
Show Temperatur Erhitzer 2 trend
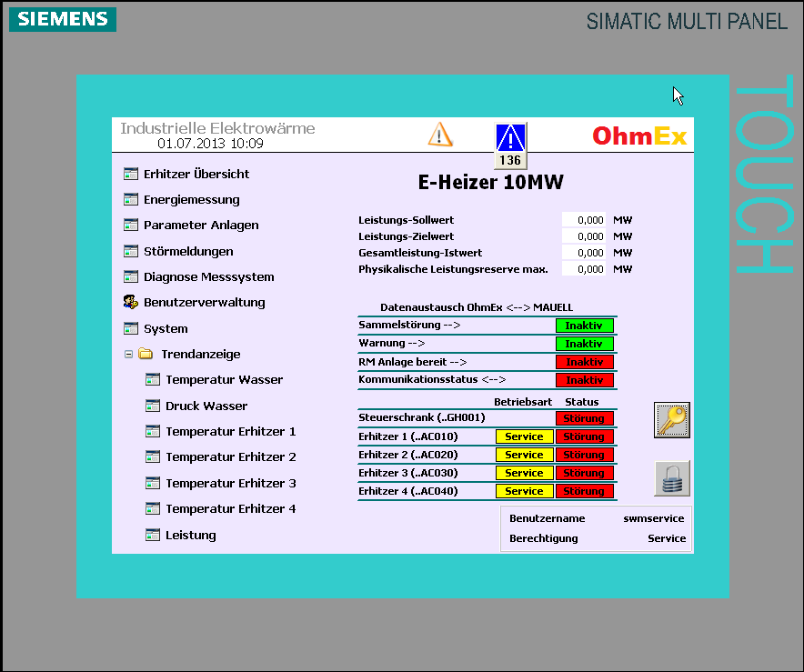[x=231, y=457]
